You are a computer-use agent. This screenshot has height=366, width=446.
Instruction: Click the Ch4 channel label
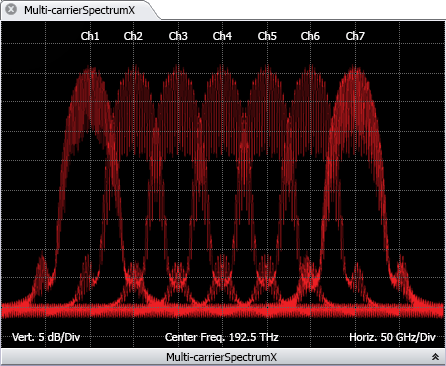tap(222, 36)
